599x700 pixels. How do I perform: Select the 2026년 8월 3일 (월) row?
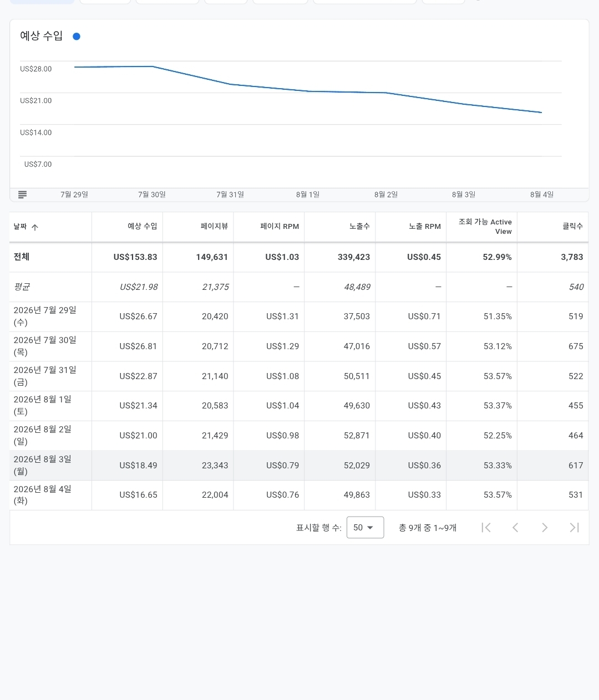tap(299, 466)
